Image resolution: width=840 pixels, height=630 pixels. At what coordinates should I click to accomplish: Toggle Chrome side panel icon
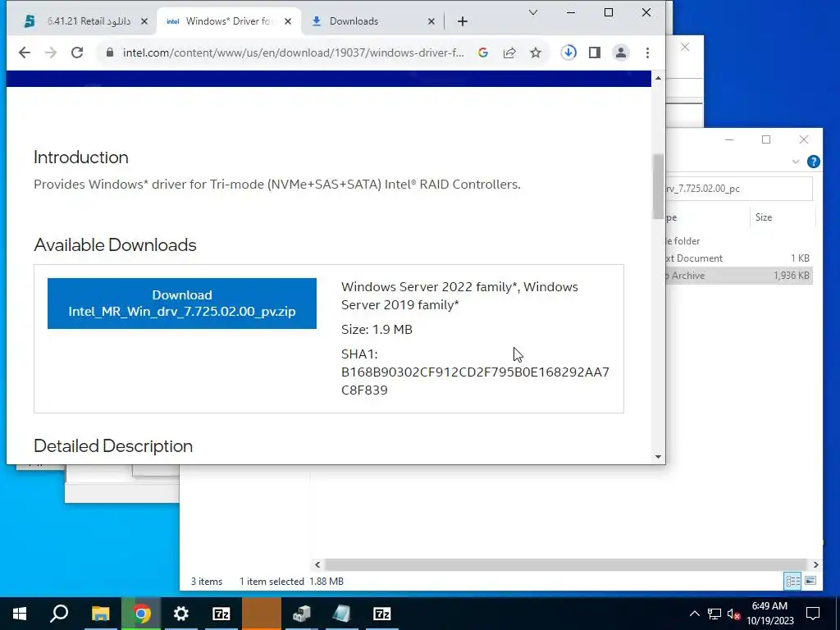(594, 52)
